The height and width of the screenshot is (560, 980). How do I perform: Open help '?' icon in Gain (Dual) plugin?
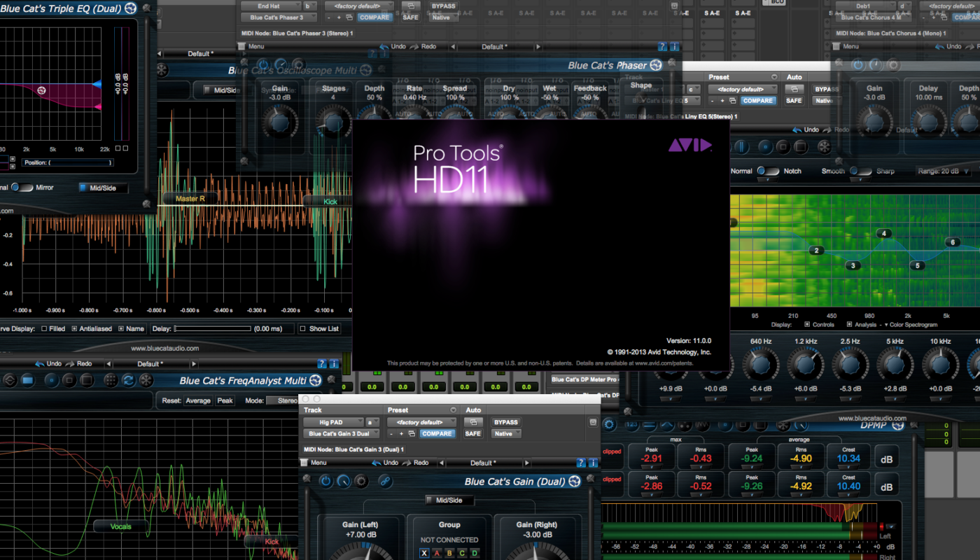click(580, 463)
